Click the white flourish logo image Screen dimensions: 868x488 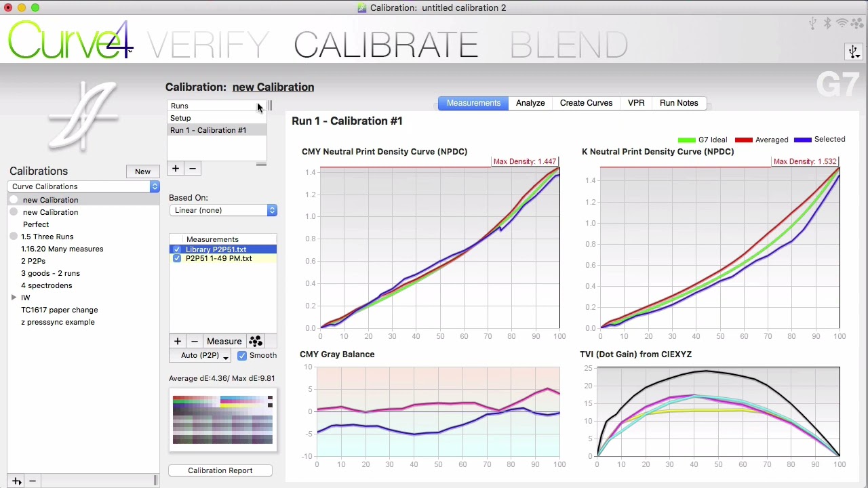tap(83, 115)
